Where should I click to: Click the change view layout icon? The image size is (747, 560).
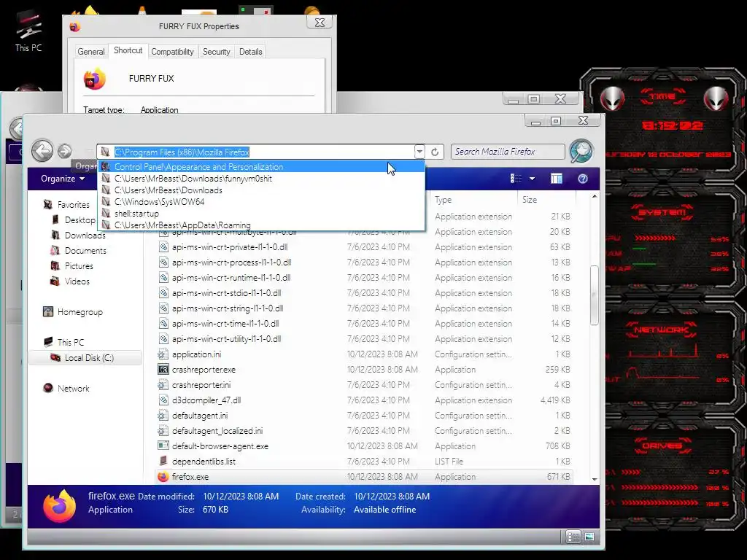(516, 179)
